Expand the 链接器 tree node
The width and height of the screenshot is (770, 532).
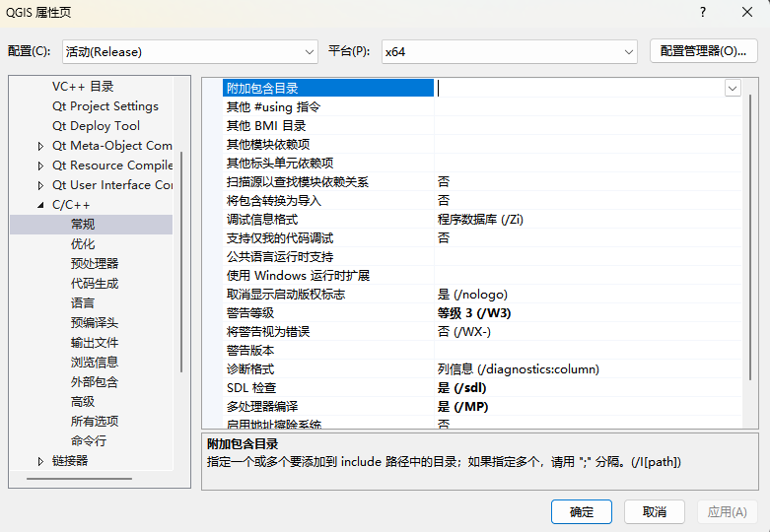[x=40, y=461]
